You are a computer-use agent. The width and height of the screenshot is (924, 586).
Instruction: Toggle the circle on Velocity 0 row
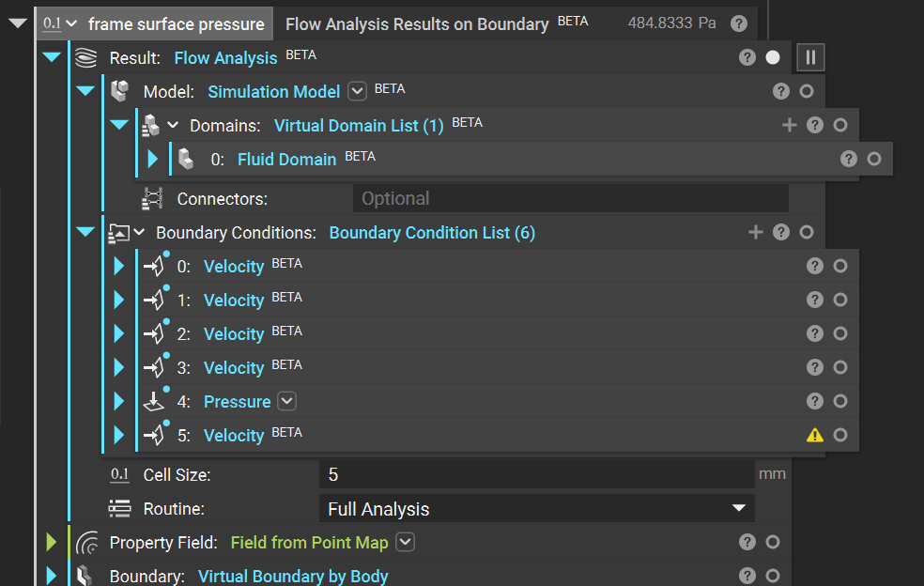tap(840, 266)
